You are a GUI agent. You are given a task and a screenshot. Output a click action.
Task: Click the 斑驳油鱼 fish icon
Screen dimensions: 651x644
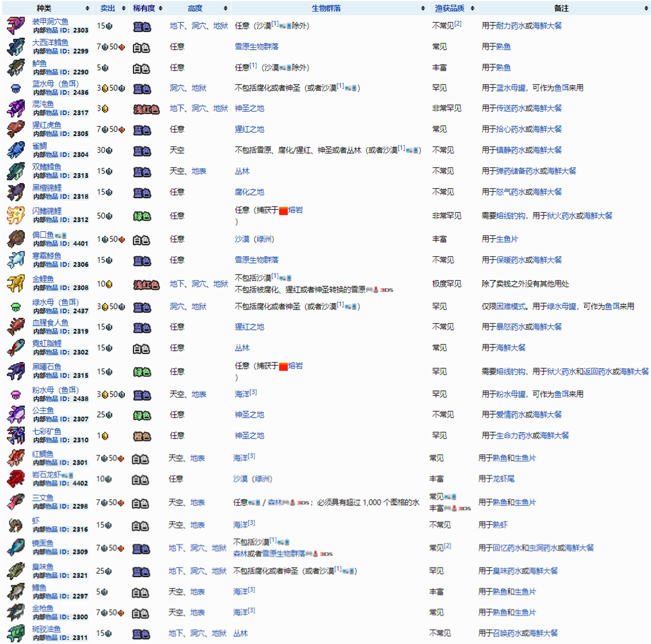click(x=15, y=633)
